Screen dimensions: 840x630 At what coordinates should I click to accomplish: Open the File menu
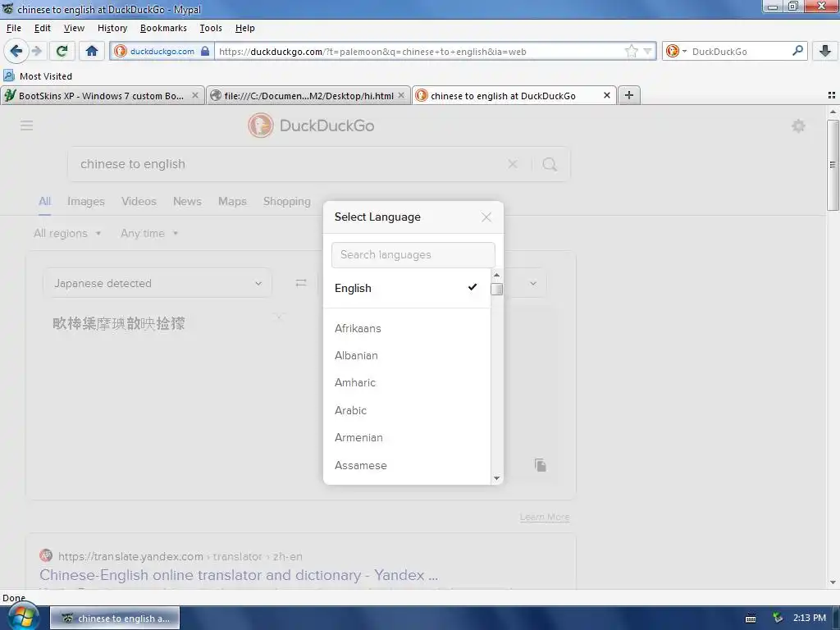point(14,28)
